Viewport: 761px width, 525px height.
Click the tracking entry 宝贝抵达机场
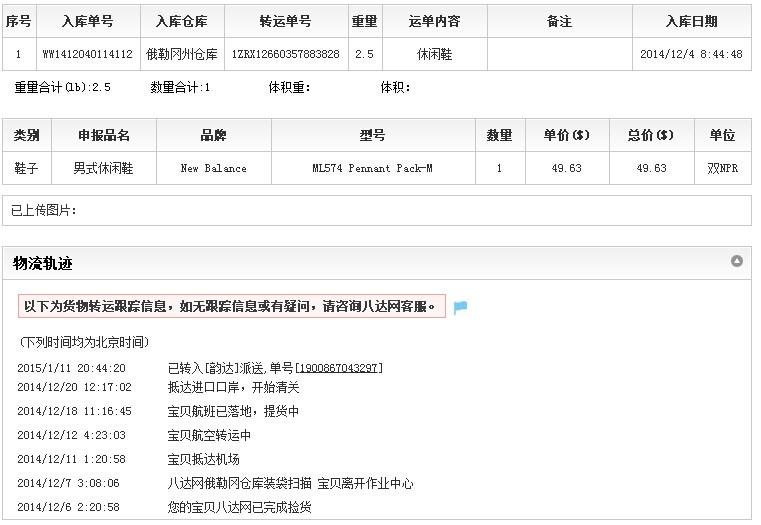coord(203,459)
